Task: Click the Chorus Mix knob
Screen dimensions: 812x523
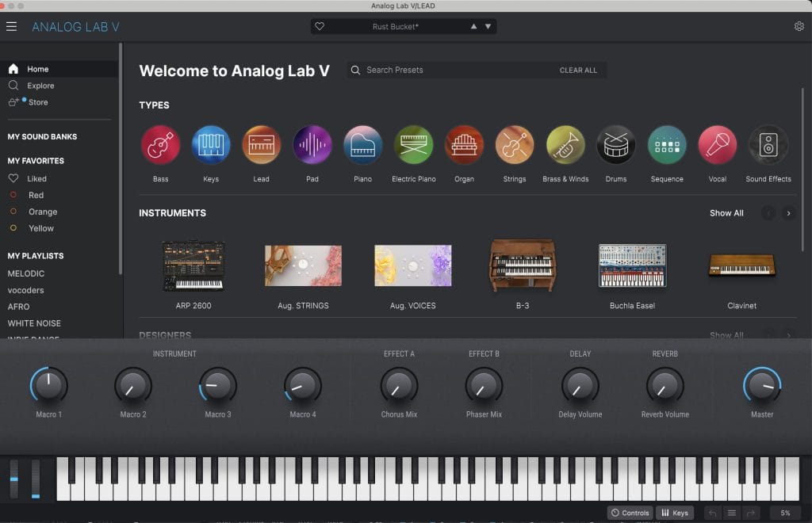Action: point(400,386)
